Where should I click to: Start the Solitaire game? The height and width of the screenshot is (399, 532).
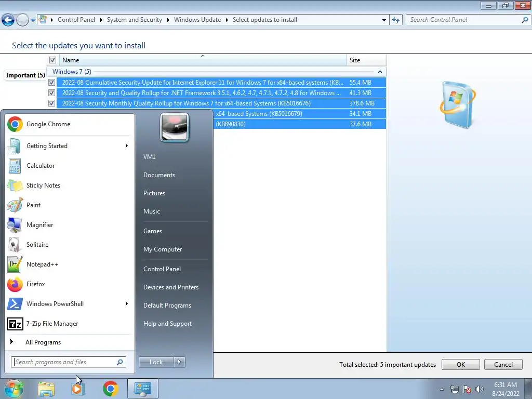click(70, 245)
